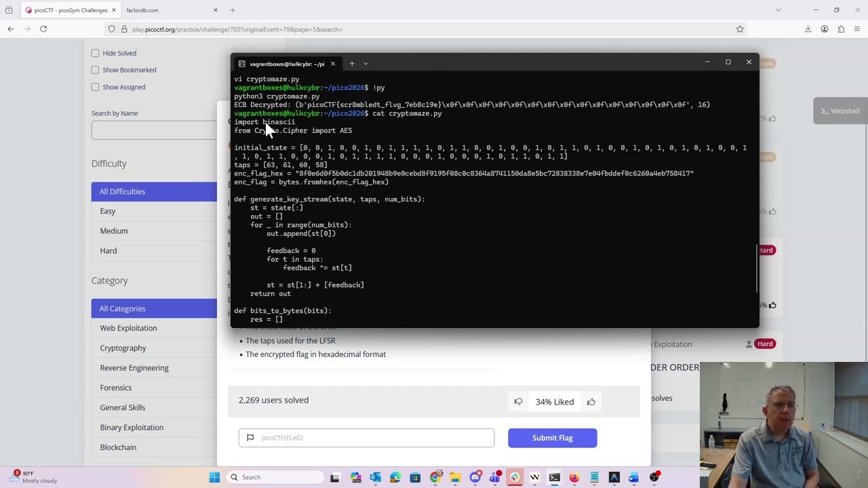868x488 pixels.
Task: Select All Categories filter
Action: (154, 308)
